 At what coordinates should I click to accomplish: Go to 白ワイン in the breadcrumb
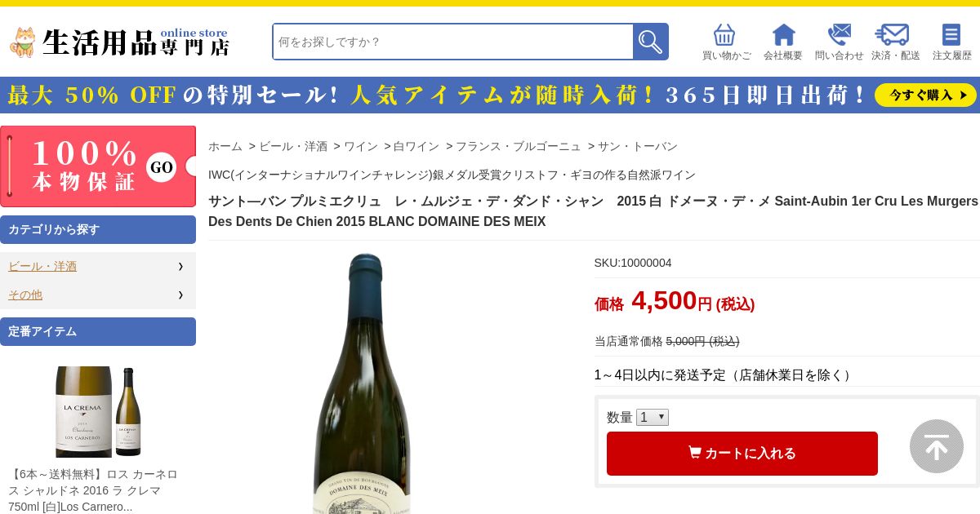point(416,146)
